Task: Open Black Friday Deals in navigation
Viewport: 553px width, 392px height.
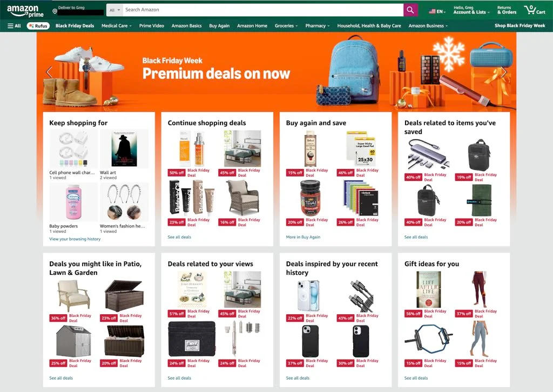Action: point(75,26)
